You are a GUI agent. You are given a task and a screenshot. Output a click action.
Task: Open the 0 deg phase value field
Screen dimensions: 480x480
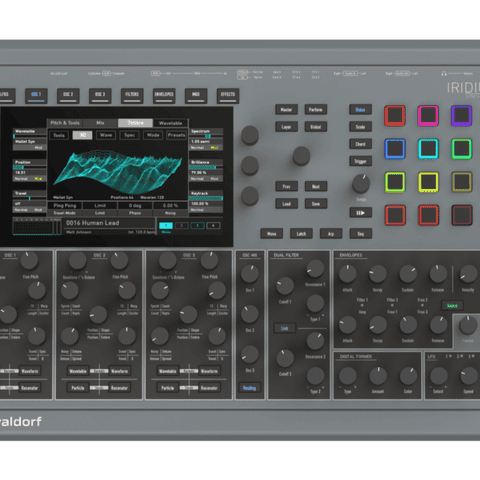[135, 205]
